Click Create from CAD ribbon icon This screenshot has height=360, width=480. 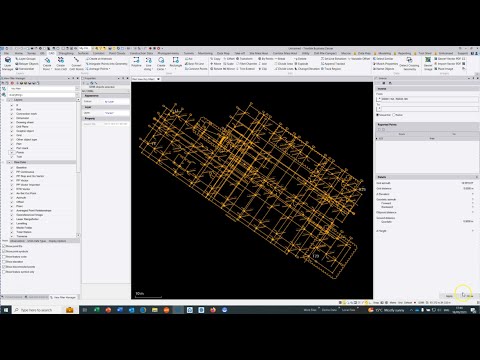(x=61, y=63)
